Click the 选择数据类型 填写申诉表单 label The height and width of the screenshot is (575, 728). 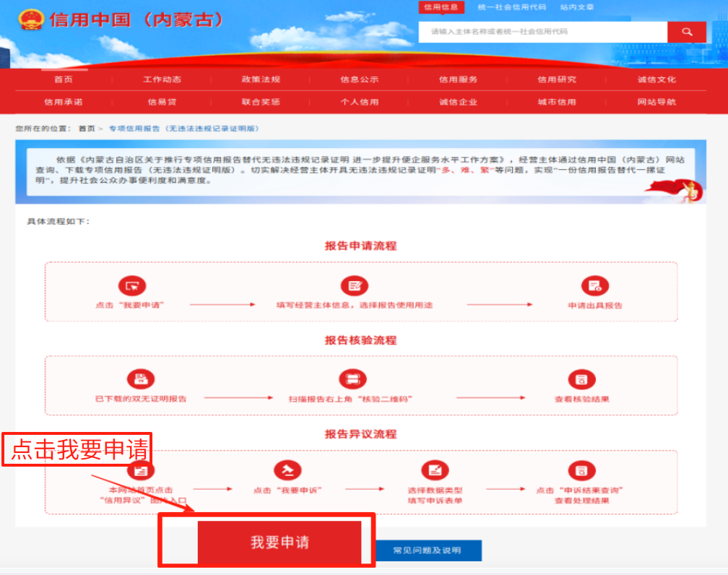pyautogui.click(x=435, y=495)
